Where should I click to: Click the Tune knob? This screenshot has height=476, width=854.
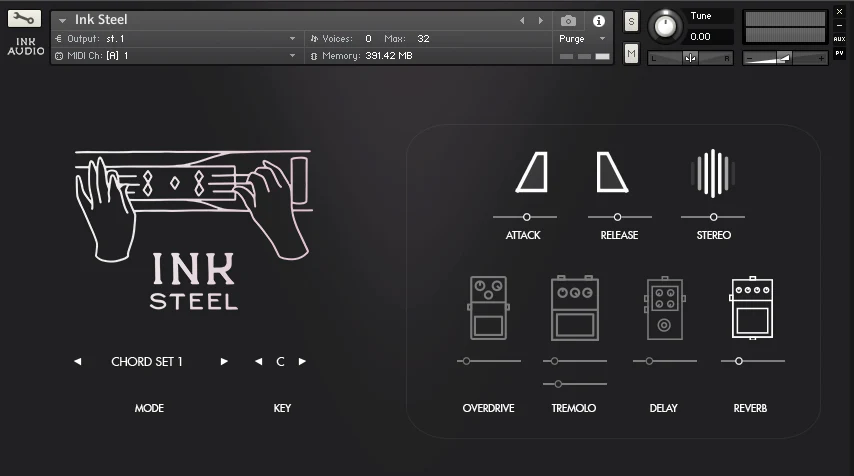point(665,26)
